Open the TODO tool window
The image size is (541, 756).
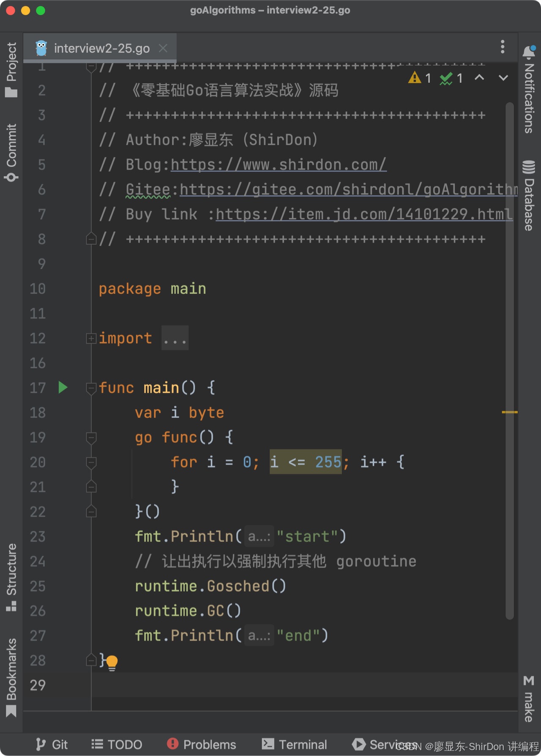(x=117, y=744)
